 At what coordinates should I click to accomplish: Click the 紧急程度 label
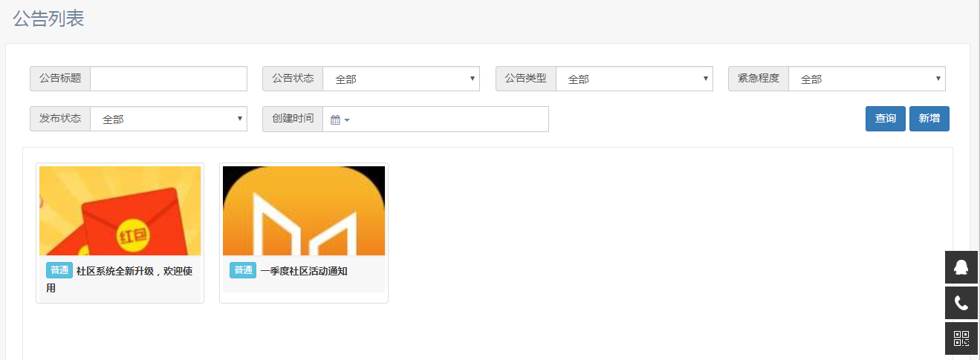759,78
